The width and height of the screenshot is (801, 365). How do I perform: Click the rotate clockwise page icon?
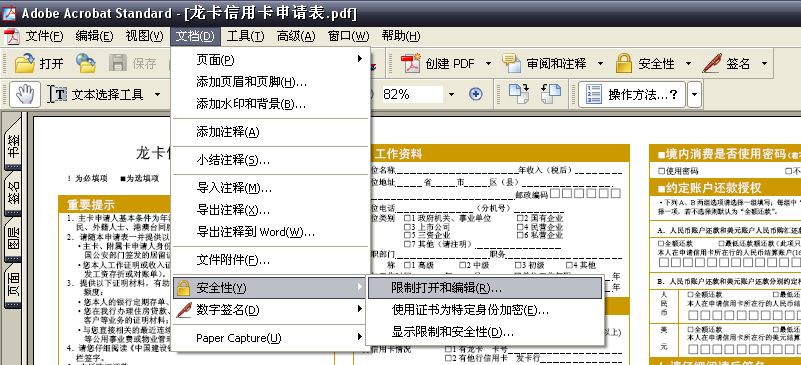pos(519,94)
